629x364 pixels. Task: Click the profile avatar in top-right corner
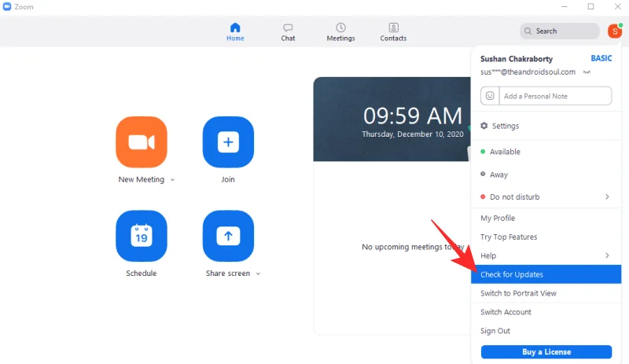[x=614, y=31]
